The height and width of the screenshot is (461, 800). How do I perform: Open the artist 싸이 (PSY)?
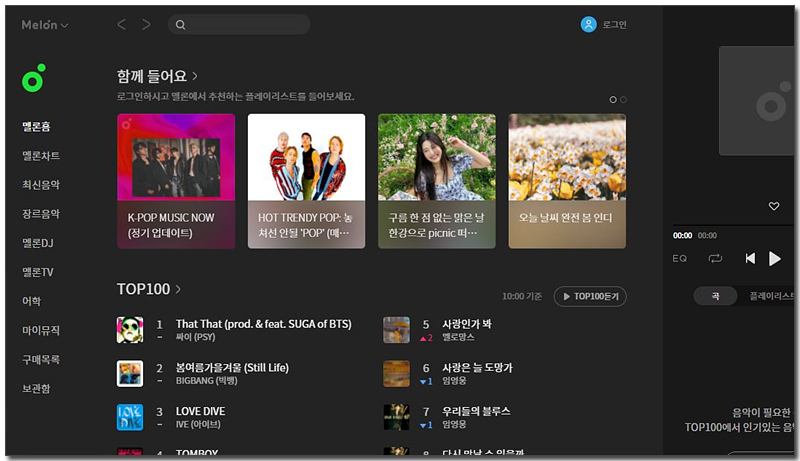pyautogui.click(x=195, y=337)
